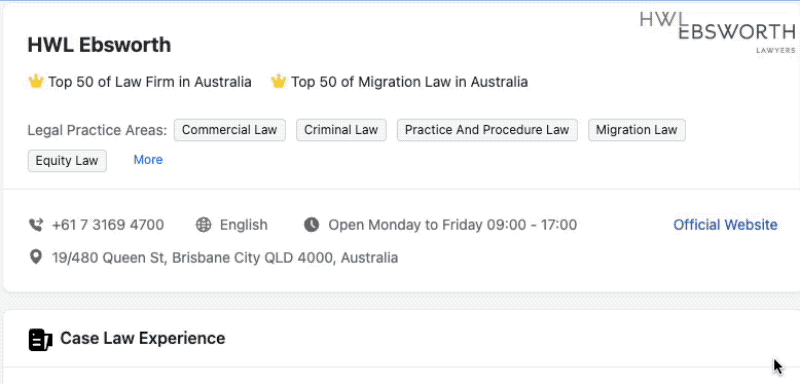800x384 pixels.
Task: Click the globe icon next to English
Action: [x=204, y=225]
